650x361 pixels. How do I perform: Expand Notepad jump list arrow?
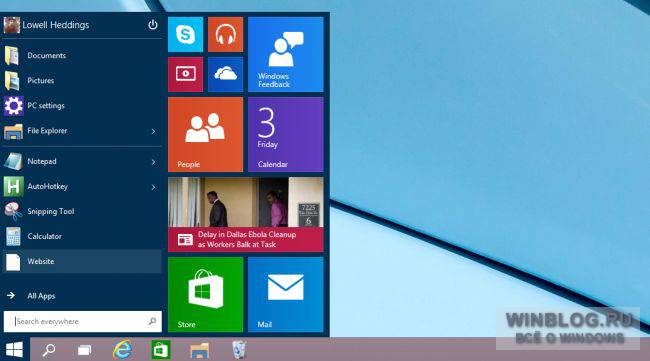point(153,162)
